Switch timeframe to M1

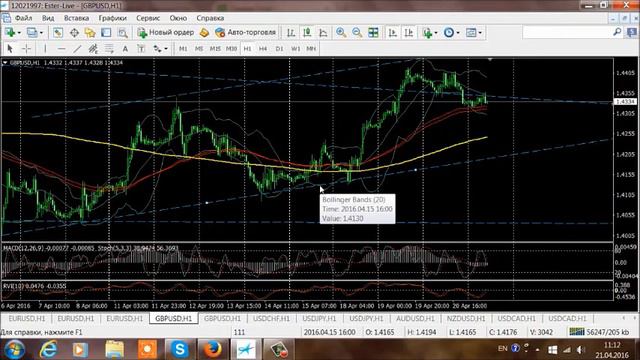pos(183,49)
